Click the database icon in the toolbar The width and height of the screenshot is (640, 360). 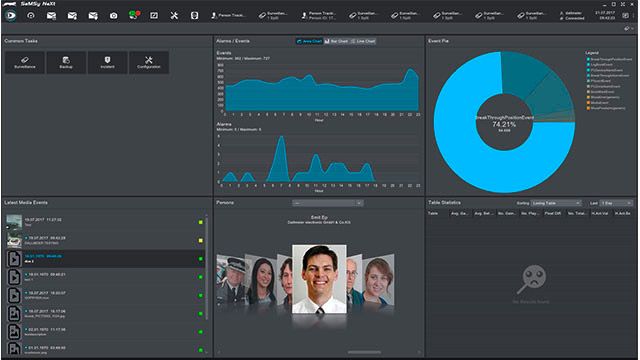point(195,16)
